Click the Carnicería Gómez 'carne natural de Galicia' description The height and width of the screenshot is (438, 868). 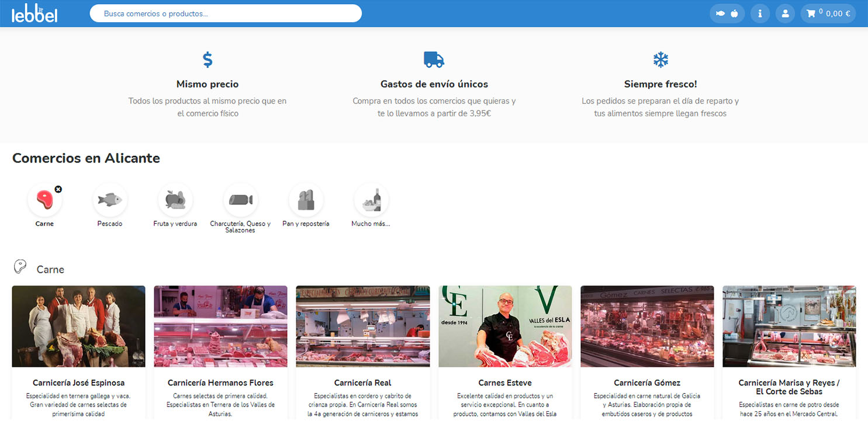click(x=647, y=405)
